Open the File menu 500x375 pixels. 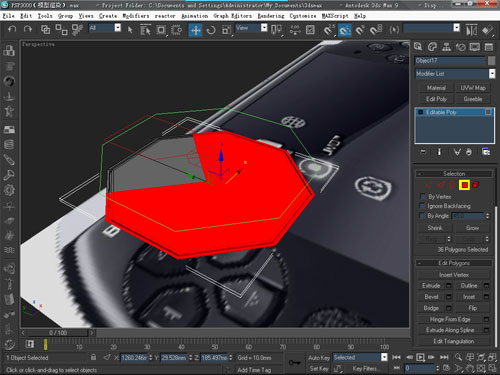(x=8, y=16)
